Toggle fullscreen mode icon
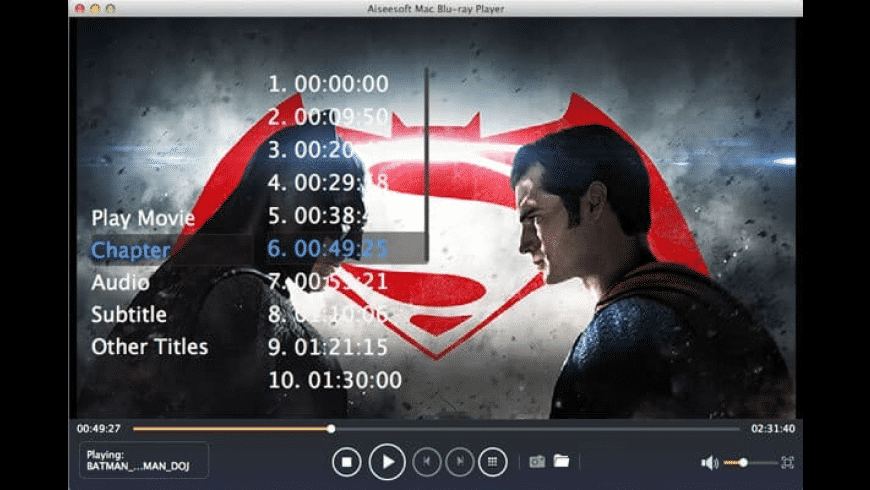The height and width of the screenshot is (490, 870). (787, 462)
